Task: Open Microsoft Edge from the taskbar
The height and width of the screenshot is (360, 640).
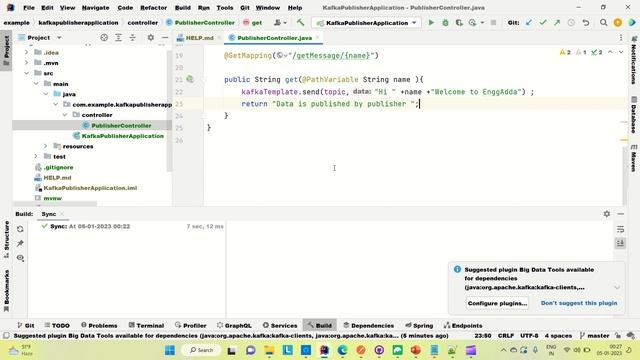Action: [342, 350]
